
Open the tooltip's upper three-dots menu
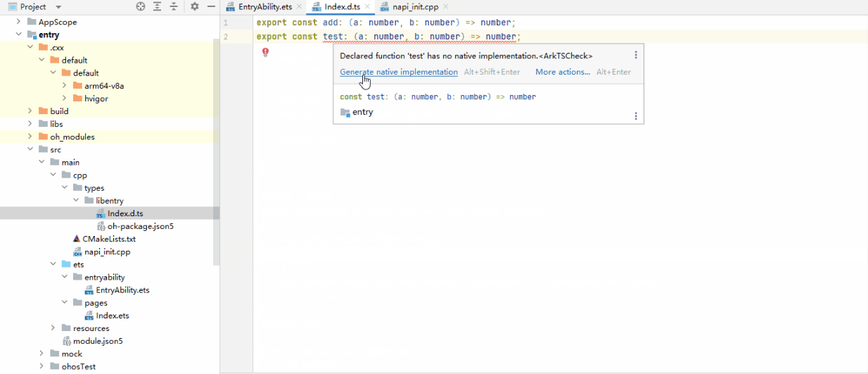coord(636,55)
